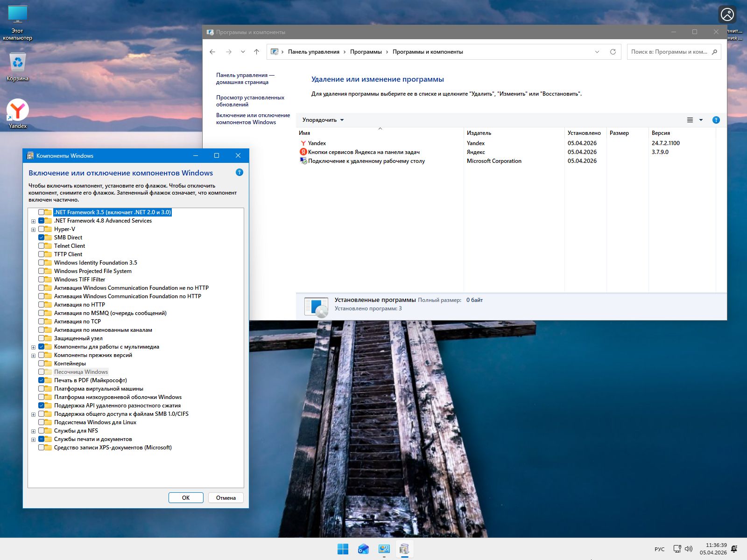Viewport: 747px width, 560px height.
Task: Click Программы in the breadcrumb path
Action: (366, 52)
